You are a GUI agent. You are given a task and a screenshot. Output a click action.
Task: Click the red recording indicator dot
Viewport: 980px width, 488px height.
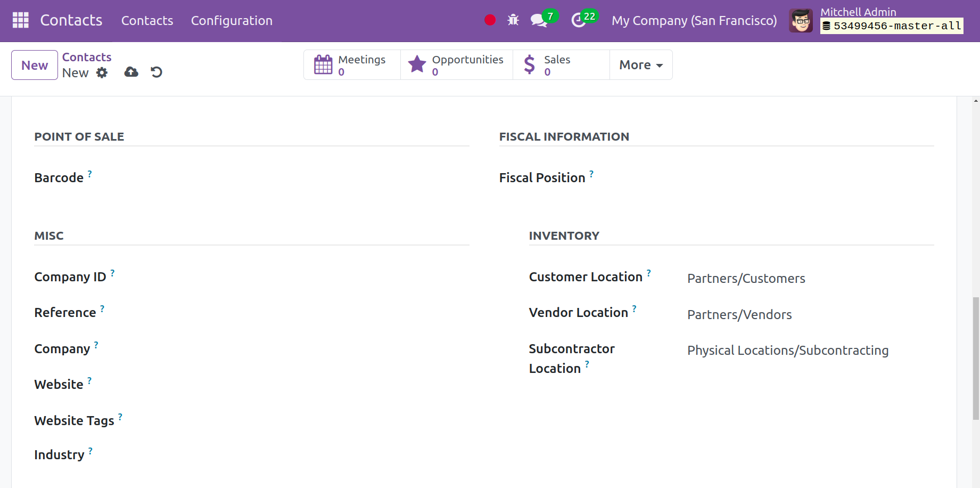[490, 20]
